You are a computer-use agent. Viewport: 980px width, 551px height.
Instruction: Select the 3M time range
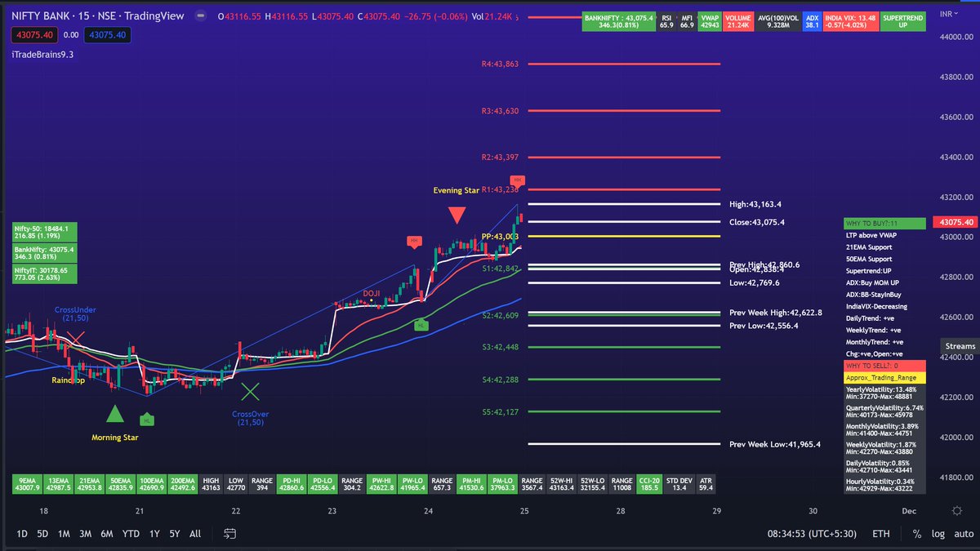85,534
